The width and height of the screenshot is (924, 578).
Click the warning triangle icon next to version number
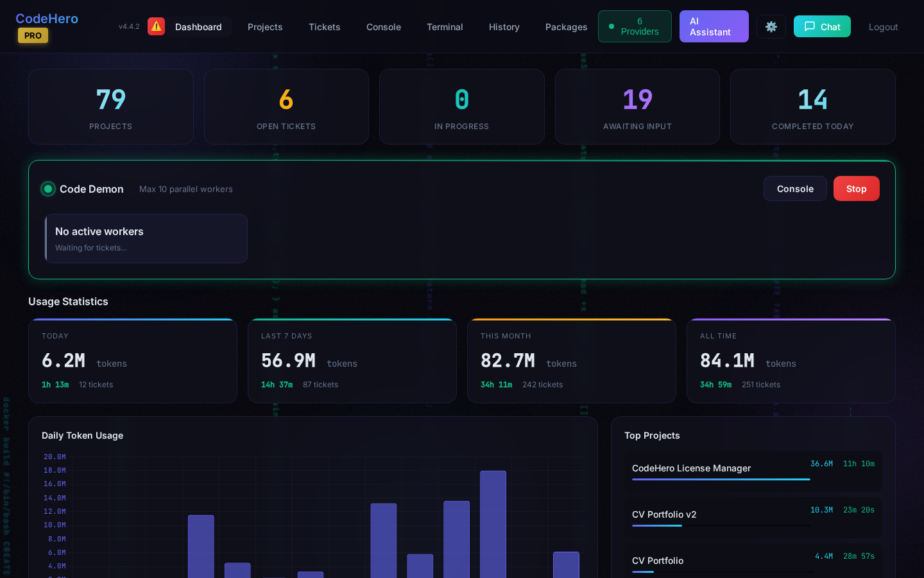point(156,26)
